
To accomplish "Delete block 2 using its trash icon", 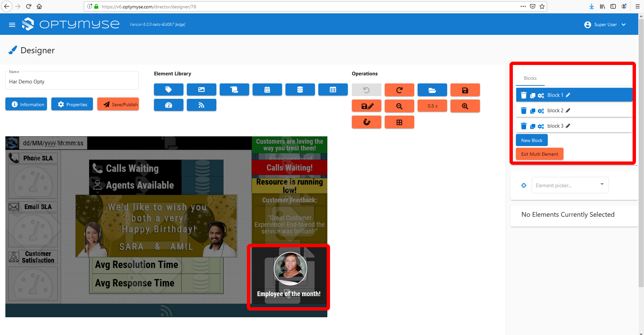I will tap(523, 111).
